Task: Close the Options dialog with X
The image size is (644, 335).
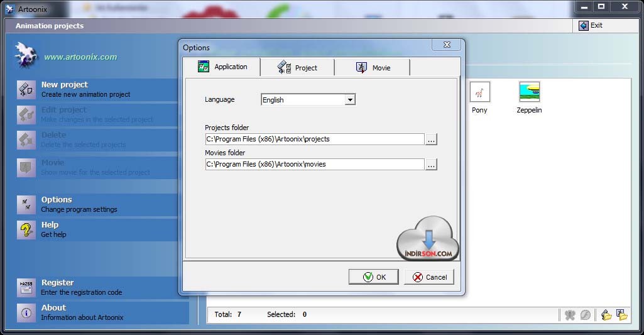Action: click(447, 45)
